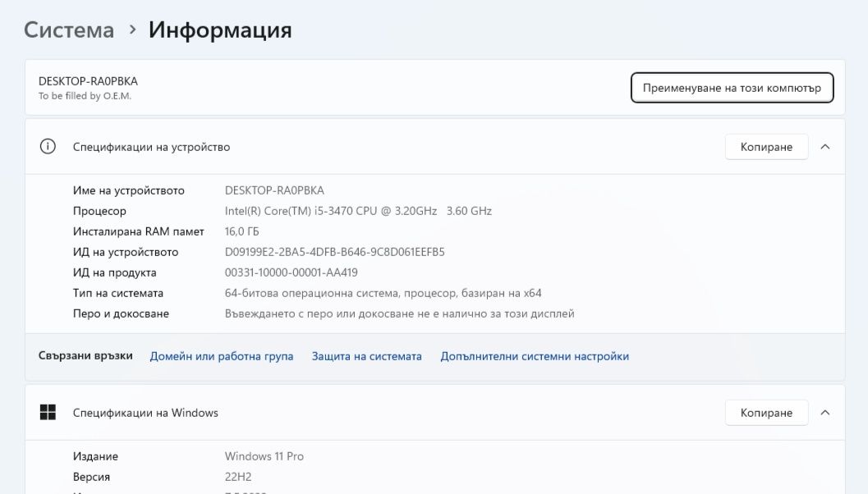Open Защита на системата link
The height and width of the screenshot is (494, 868).
366,356
